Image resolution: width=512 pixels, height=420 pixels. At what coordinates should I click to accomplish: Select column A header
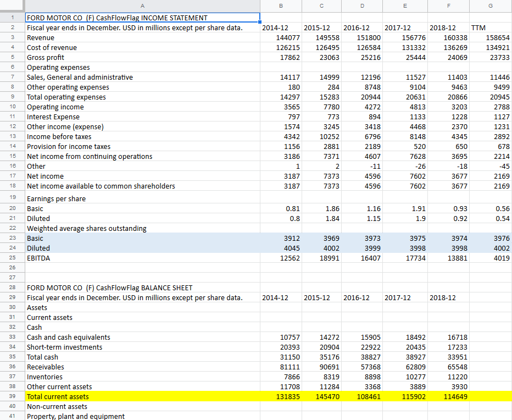(142, 5)
